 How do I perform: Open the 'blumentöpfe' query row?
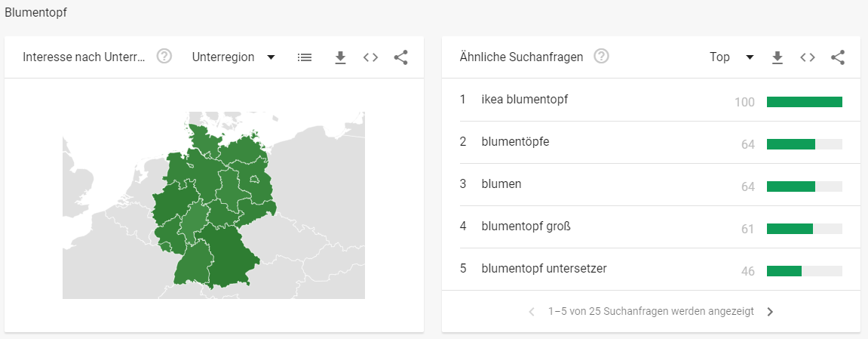652,143
